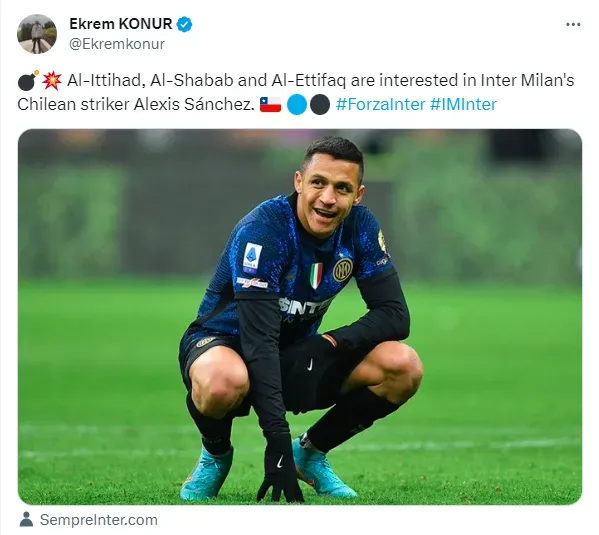Click Ekrem KONUR's profile avatar
The image size is (599, 535).
click(x=37, y=34)
